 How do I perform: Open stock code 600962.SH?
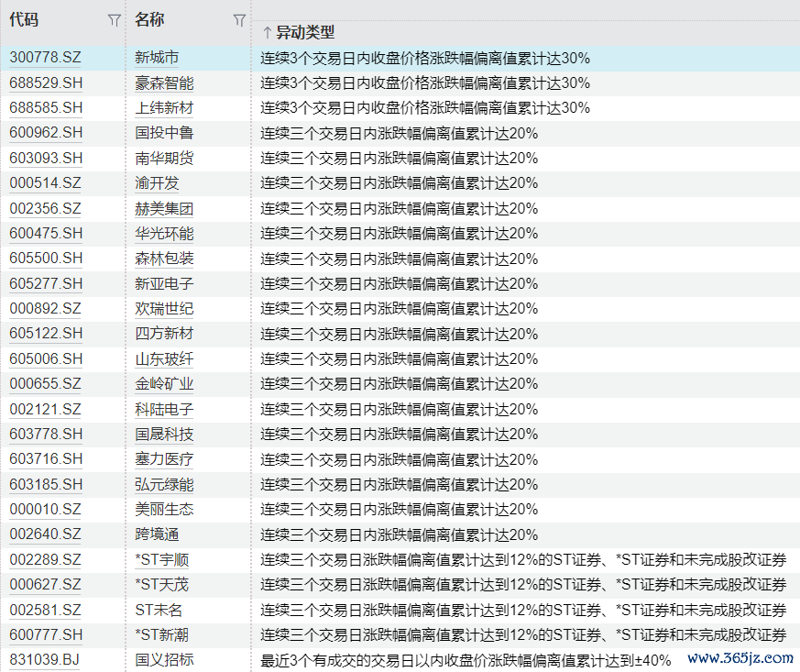46,133
